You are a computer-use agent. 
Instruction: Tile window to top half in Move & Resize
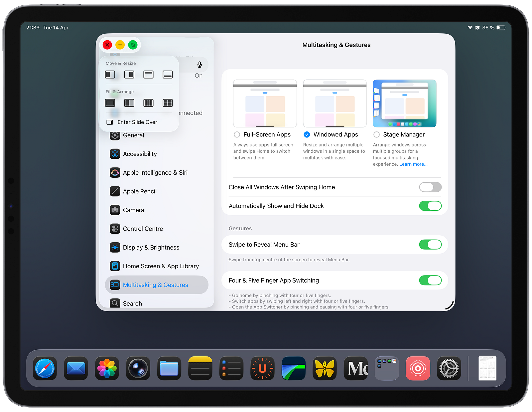click(148, 75)
